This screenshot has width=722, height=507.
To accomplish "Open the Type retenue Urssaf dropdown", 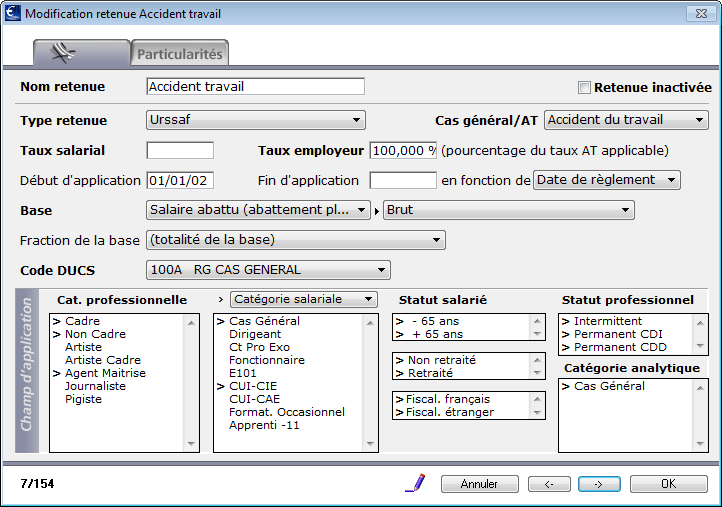I will (x=256, y=120).
